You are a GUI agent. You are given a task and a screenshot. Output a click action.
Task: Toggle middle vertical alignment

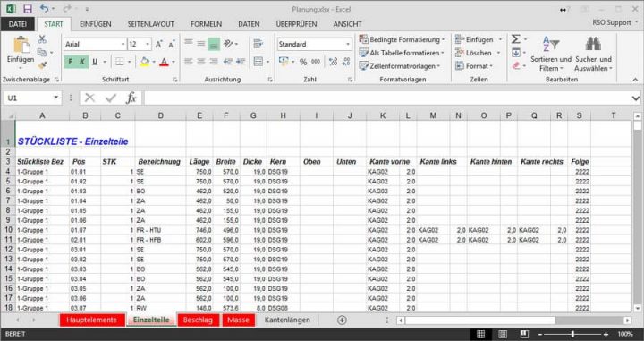[201, 44]
